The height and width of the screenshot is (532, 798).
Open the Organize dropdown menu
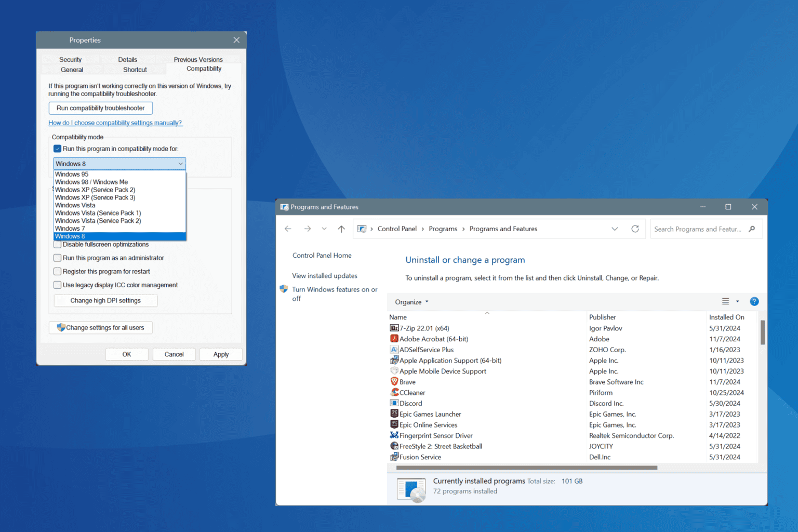pyautogui.click(x=411, y=302)
